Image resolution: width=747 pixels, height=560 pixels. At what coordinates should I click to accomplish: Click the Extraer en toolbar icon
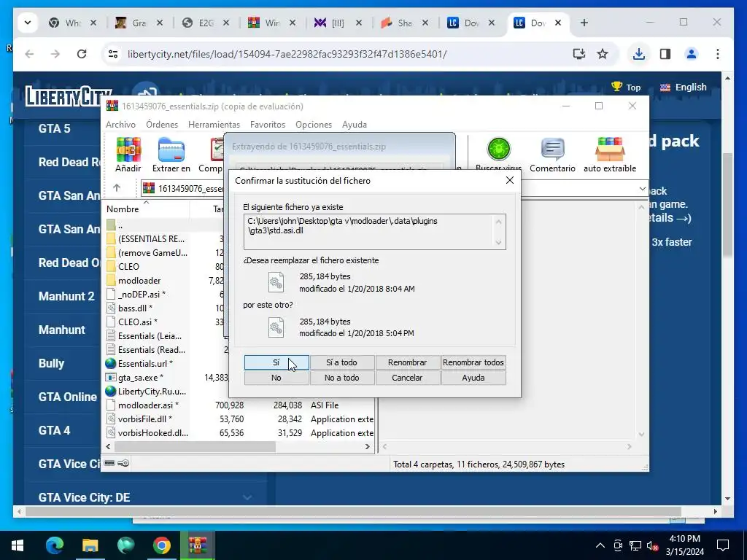click(171, 155)
